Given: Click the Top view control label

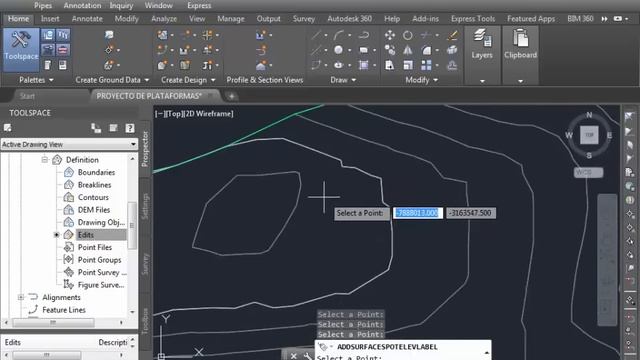Looking at the screenshot, I should [x=174, y=114].
